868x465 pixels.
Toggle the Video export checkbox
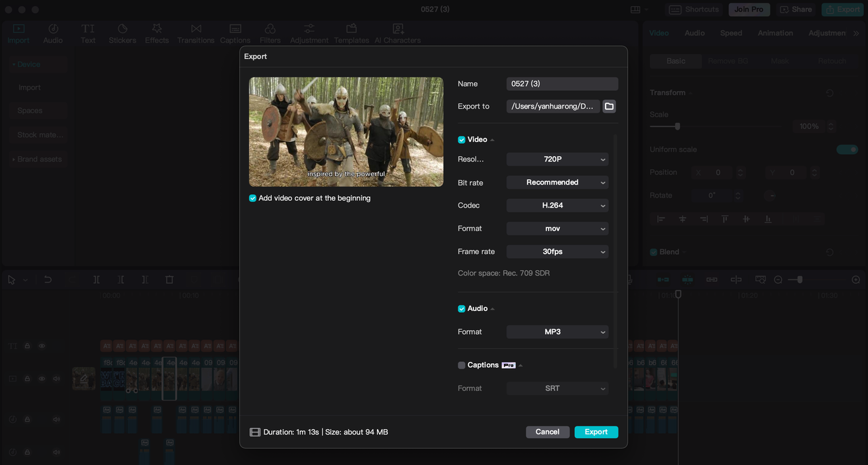coord(462,140)
